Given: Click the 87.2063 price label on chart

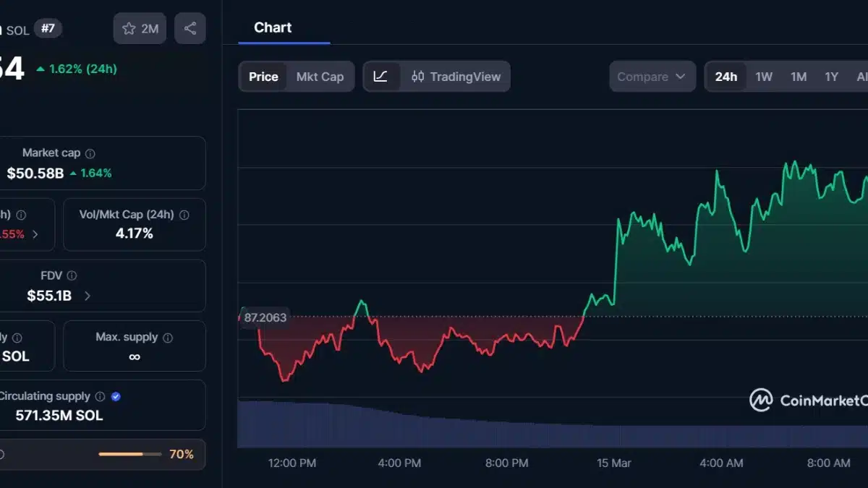Looking at the screenshot, I should pyautogui.click(x=266, y=317).
